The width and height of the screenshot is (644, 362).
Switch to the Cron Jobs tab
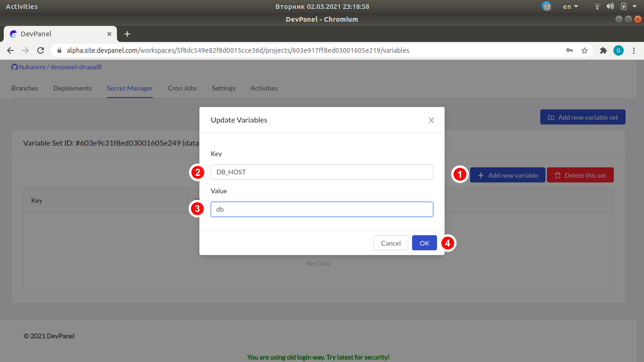(182, 88)
